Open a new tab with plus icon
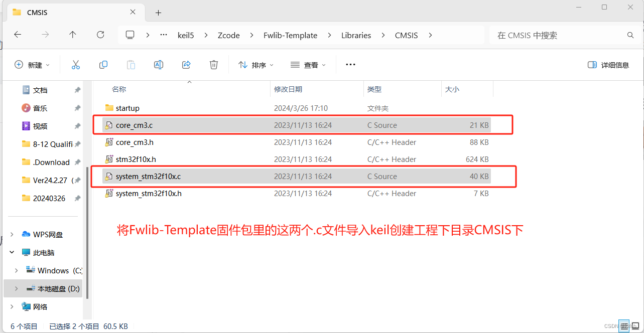Image resolution: width=644 pixels, height=333 pixels. 158,13
